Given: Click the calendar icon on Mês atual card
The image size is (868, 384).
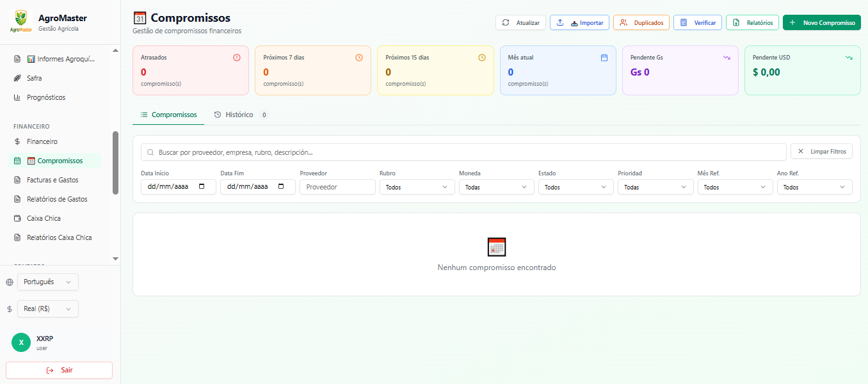Looking at the screenshot, I should point(604,58).
